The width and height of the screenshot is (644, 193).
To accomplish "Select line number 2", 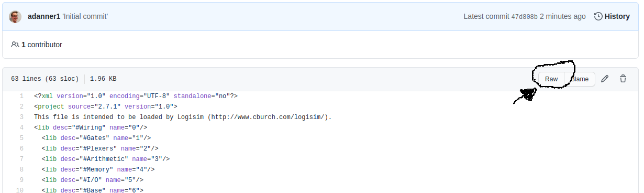I will click(21, 106).
